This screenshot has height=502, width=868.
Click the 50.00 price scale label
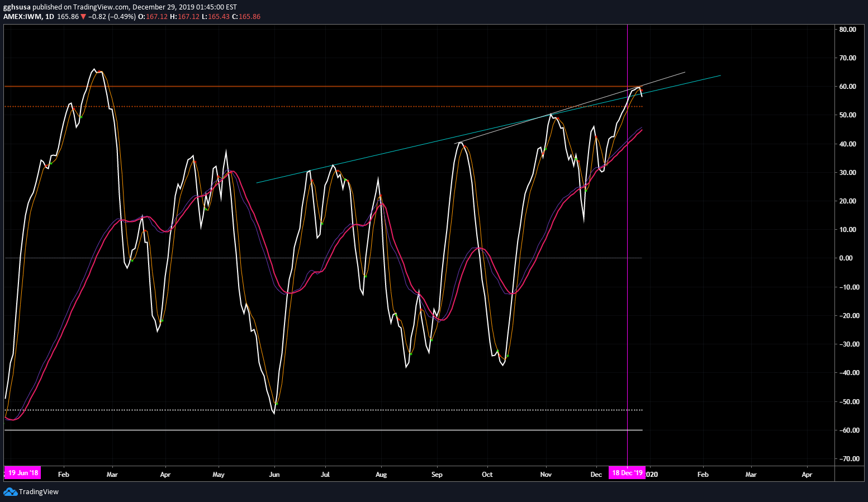pyautogui.click(x=847, y=115)
